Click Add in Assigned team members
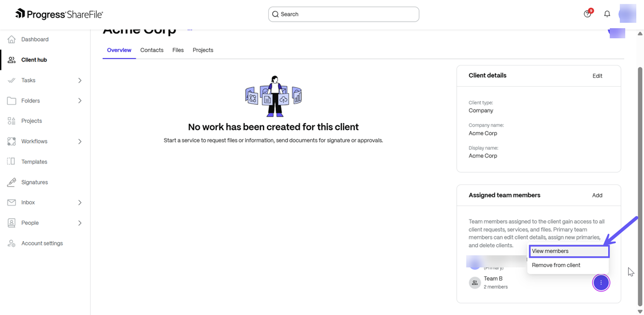The width and height of the screenshot is (644, 315). pyautogui.click(x=597, y=196)
